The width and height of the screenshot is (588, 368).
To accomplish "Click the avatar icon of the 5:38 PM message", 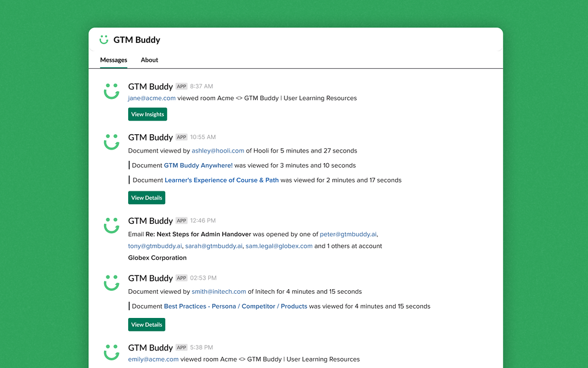I will click(111, 352).
